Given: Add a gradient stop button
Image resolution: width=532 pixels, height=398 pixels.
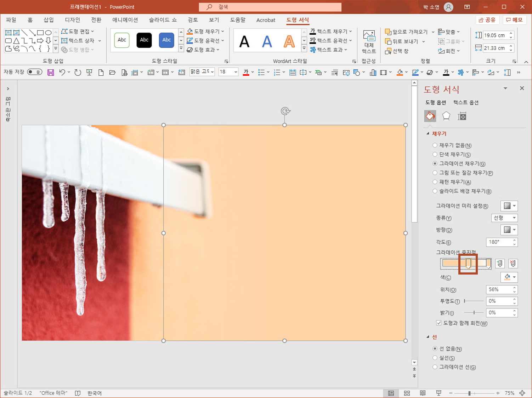Looking at the screenshot, I should point(500,264).
